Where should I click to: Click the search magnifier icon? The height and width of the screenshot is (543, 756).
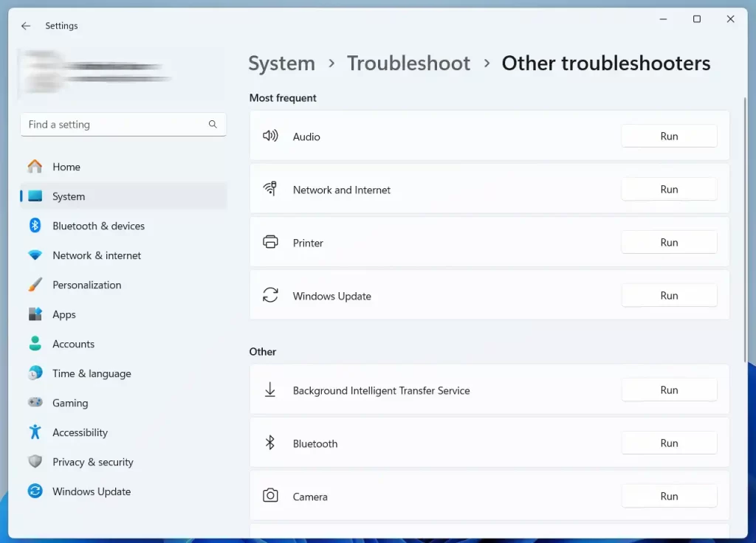pos(213,124)
